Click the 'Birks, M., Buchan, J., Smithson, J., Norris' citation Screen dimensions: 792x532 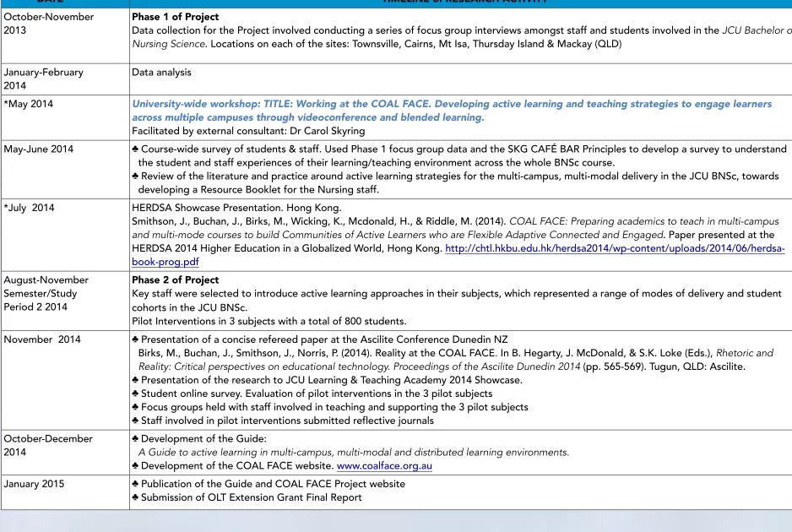[456, 360]
